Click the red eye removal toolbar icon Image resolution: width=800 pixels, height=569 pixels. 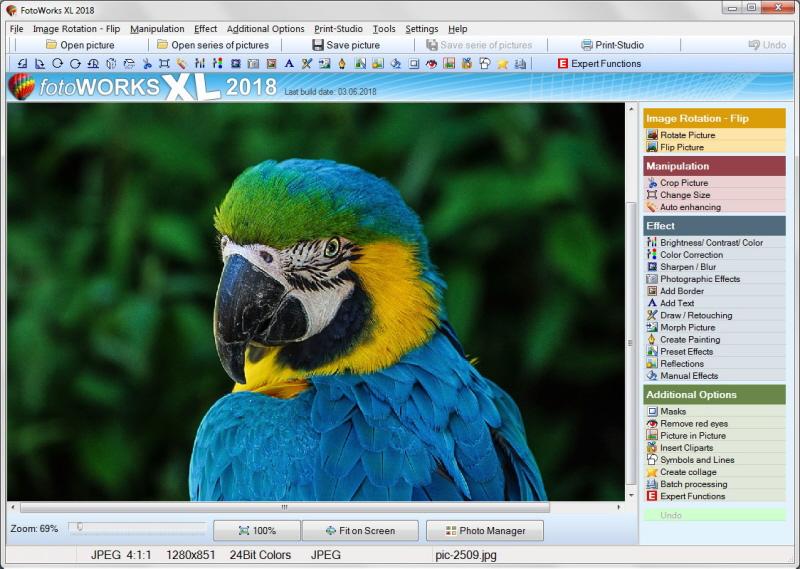click(x=432, y=64)
